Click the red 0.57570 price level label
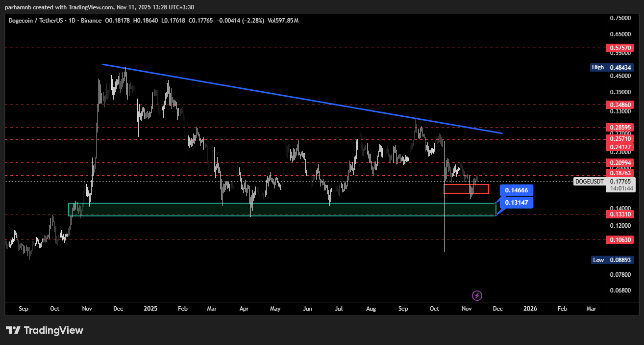 click(x=620, y=48)
